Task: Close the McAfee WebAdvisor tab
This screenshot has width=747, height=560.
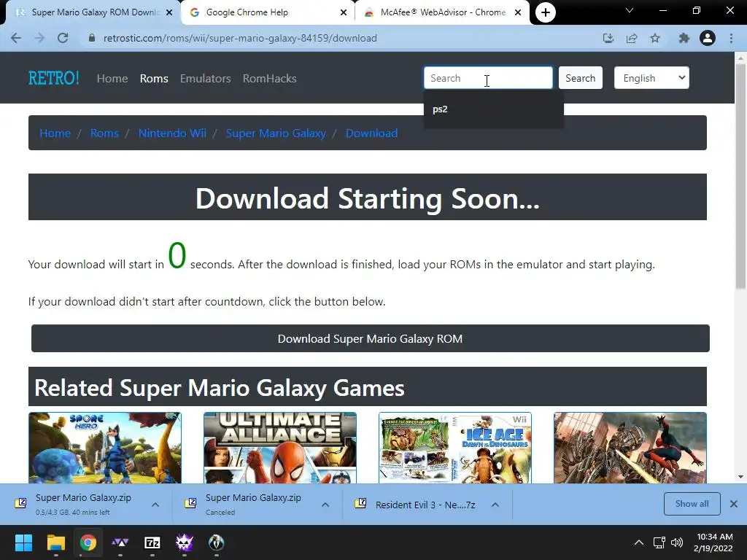Action: click(x=518, y=13)
